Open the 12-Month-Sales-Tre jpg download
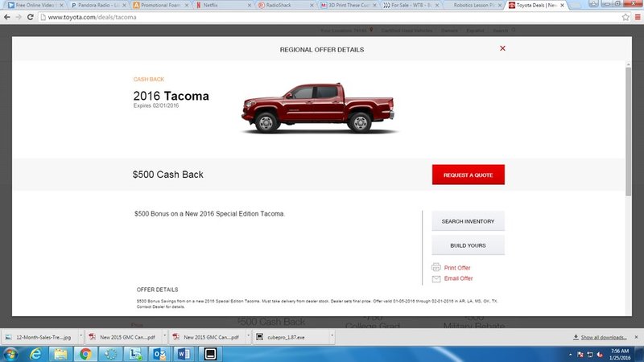 coord(39,337)
